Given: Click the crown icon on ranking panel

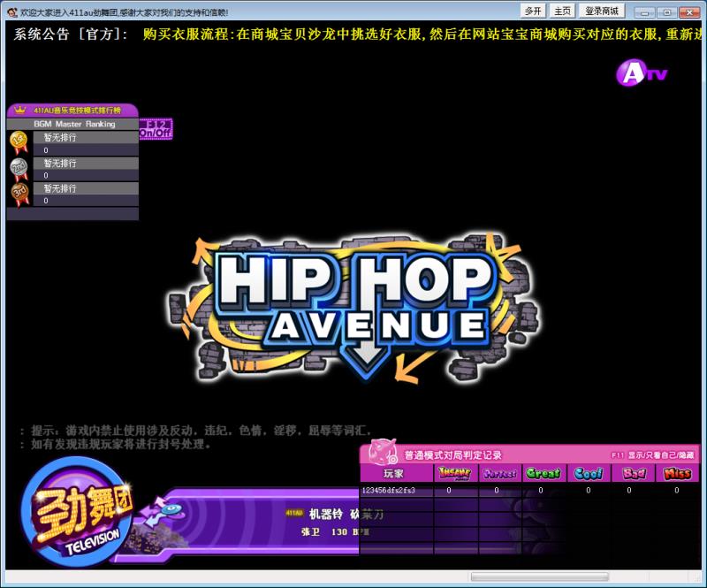Looking at the screenshot, I should [x=19, y=110].
